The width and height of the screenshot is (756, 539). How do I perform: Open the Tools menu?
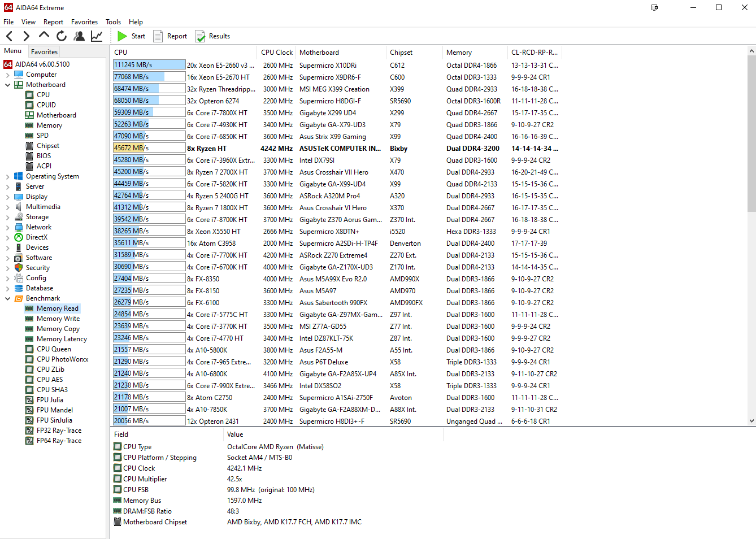click(113, 22)
